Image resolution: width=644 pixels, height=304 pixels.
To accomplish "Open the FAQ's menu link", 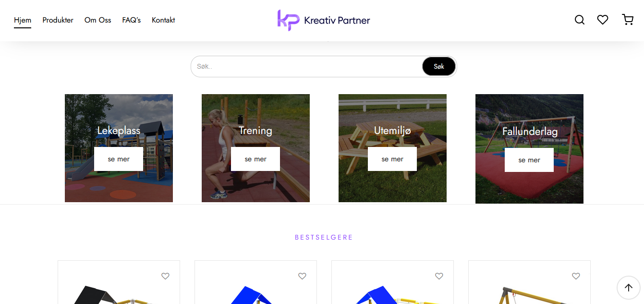I will (132, 20).
